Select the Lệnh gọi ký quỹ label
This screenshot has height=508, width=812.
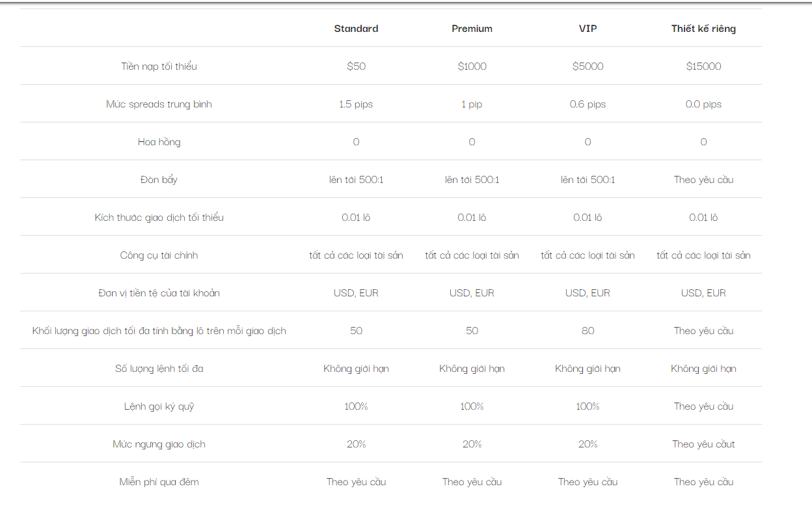tap(159, 406)
